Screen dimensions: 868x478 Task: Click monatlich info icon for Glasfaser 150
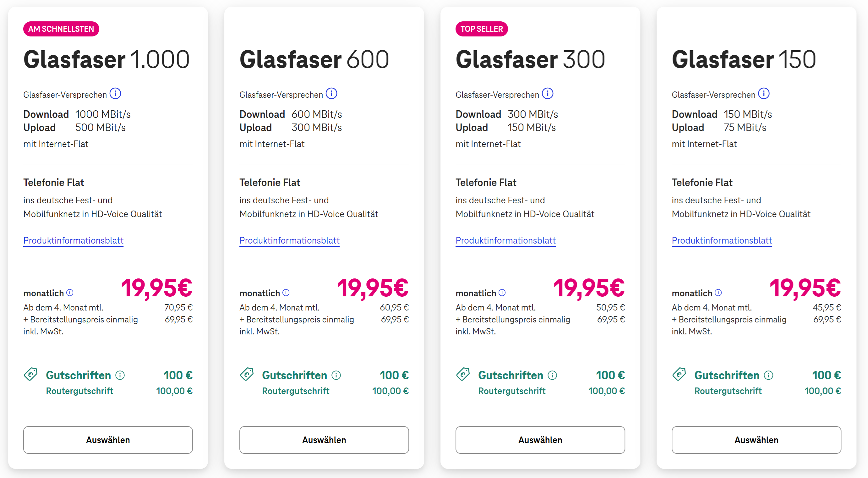tap(718, 293)
